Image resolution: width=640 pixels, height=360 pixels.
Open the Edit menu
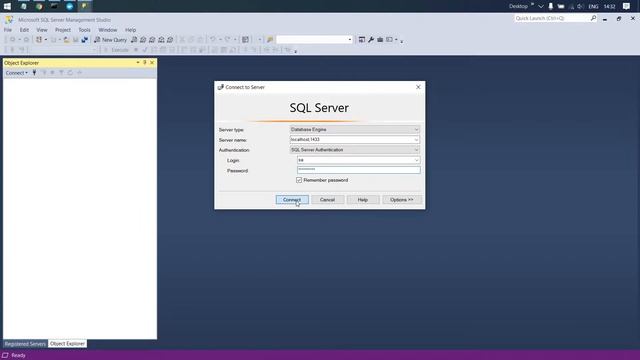pos(24,30)
